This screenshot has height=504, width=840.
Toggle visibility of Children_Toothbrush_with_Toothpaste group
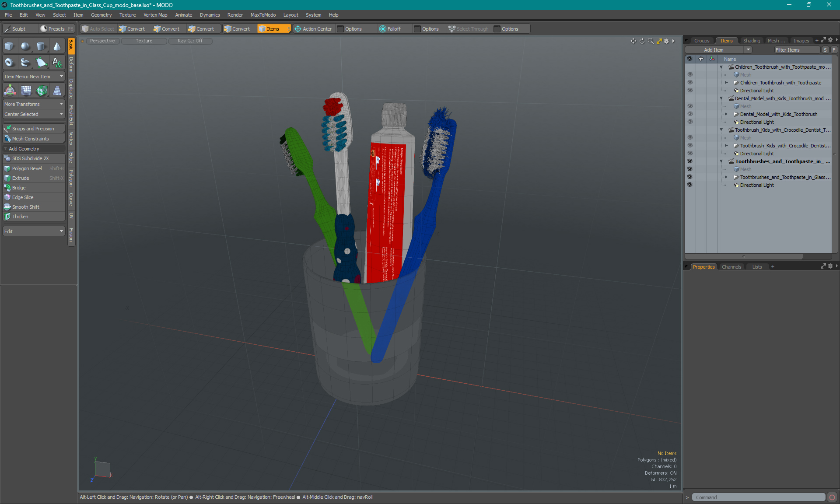(690, 83)
